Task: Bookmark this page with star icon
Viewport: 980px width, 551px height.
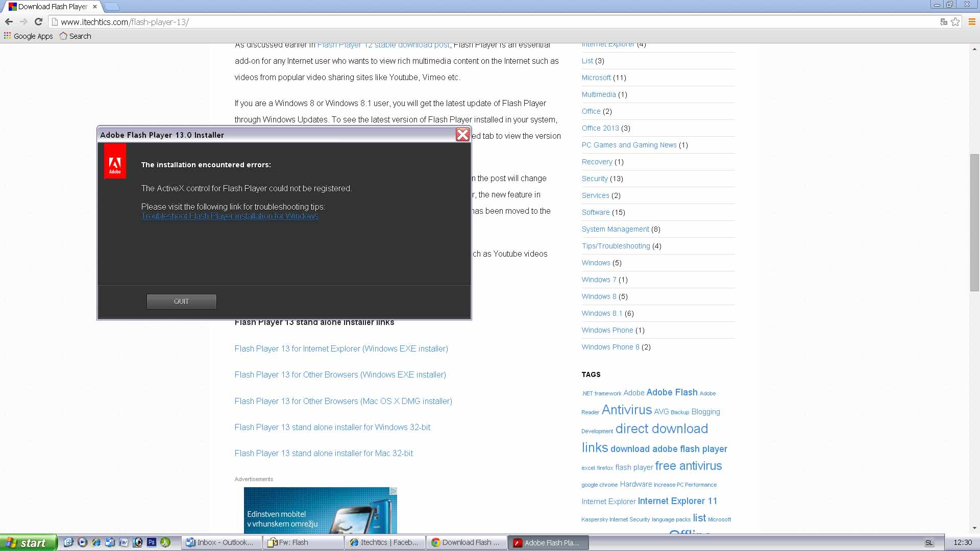Action: point(955,22)
